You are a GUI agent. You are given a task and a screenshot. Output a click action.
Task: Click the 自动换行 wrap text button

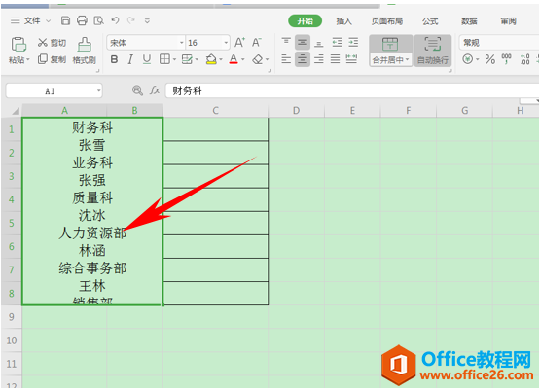433,51
